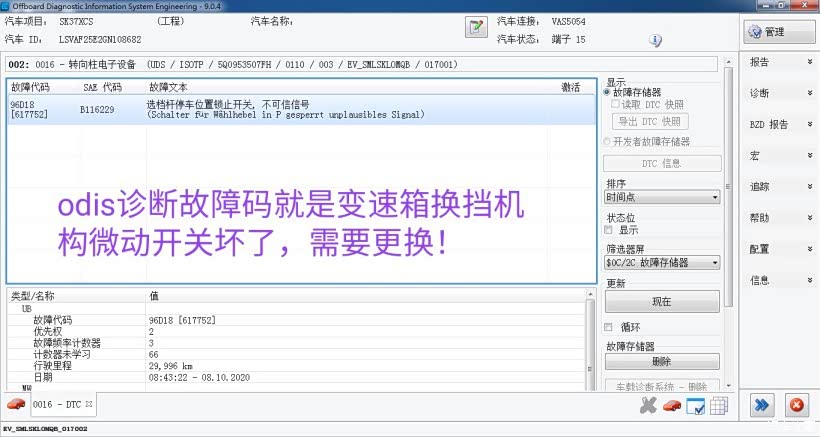
Task: Select the 计数器未学习 66 row
Action: (297, 354)
